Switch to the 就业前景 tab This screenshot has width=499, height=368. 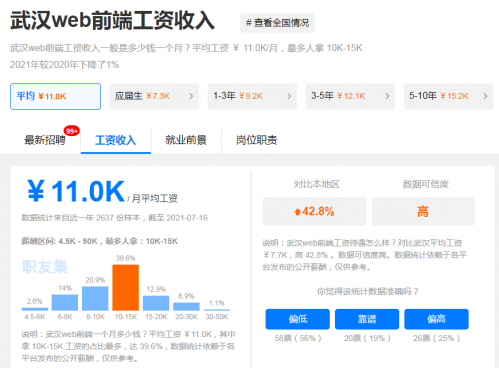tap(186, 140)
